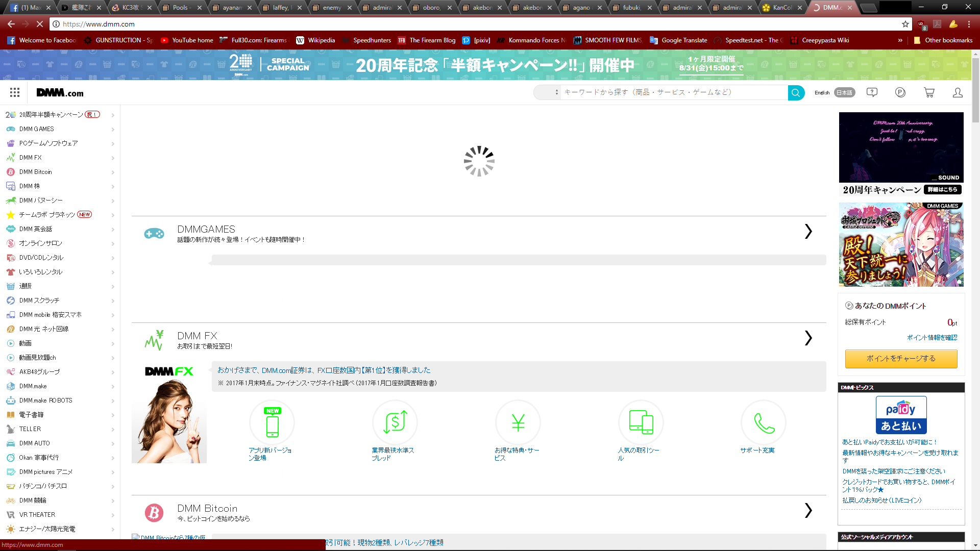
Task: Expand DMM GAMES sidebar chevron
Action: coord(113,129)
